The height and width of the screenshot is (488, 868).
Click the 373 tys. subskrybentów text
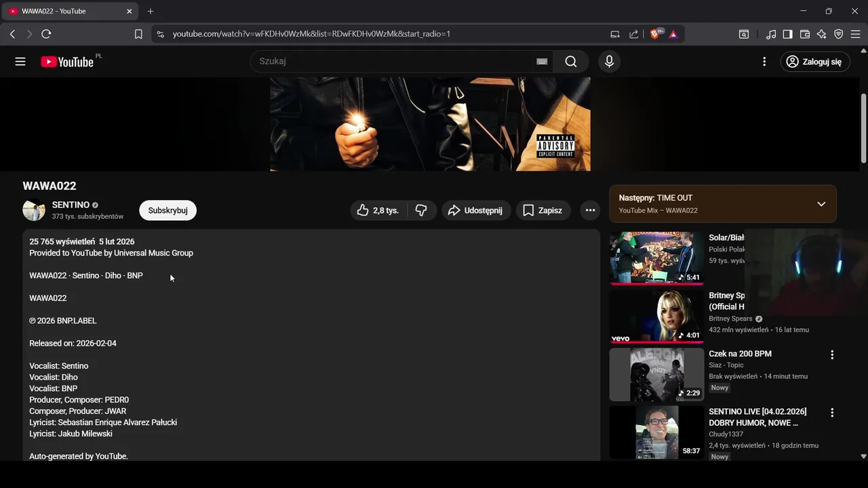click(x=87, y=217)
